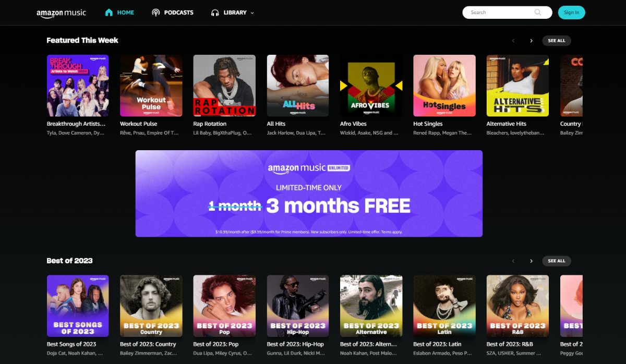Screen dimensions: 626x364
Task: Open Best of 2023 Country cover
Action: pyautogui.click(x=151, y=306)
